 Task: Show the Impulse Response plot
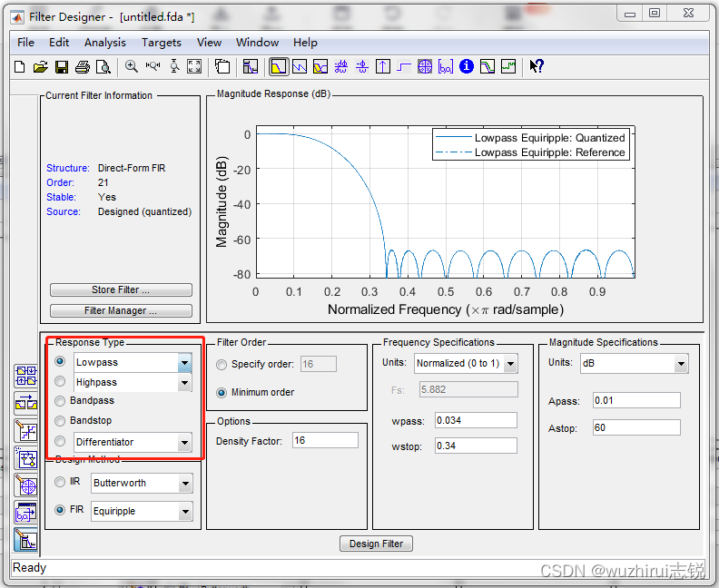(382, 67)
